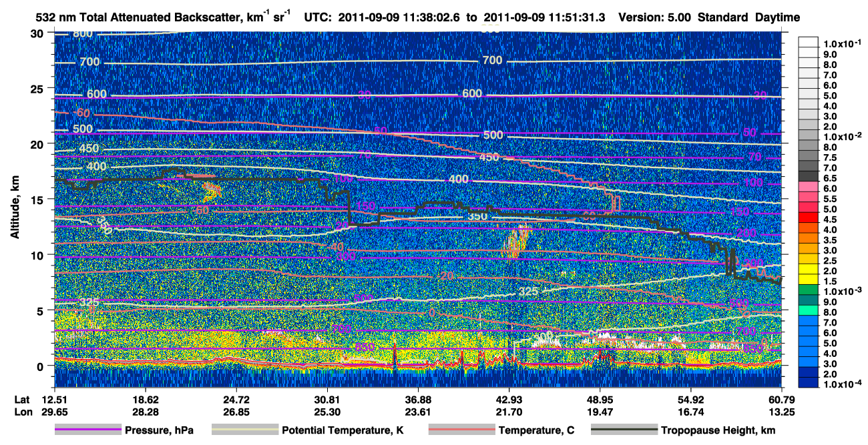Viewport: 868px width, 445px height.
Task: Click the '350' potential temperature contour label
Action: pyautogui.click(x=478, y=217)
